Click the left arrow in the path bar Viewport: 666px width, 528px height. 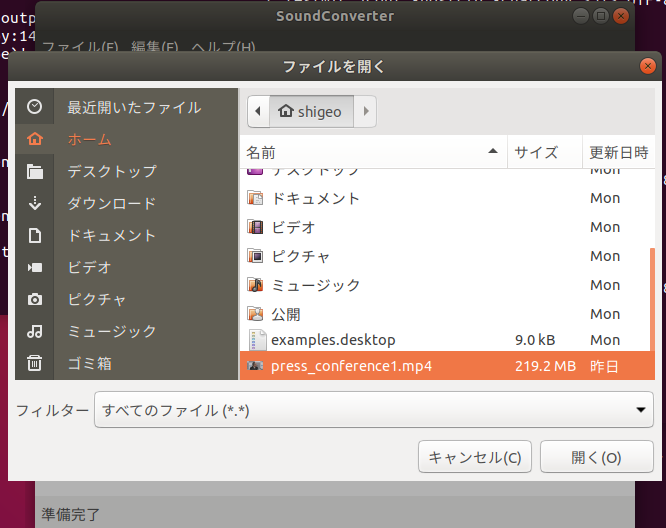click(x=258, y=111)
